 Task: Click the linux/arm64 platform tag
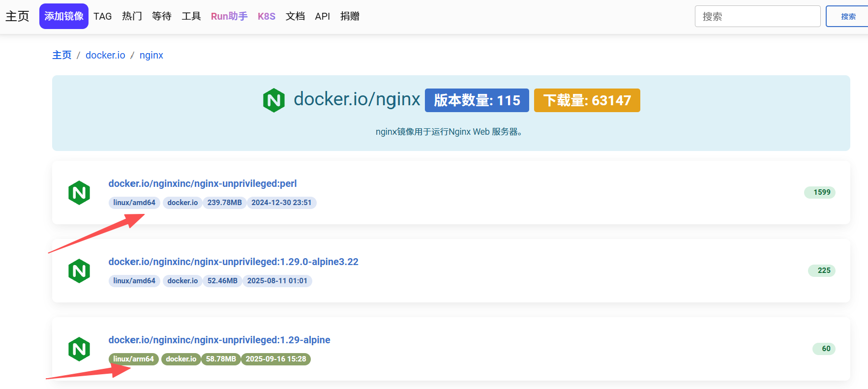pos(134,359)
